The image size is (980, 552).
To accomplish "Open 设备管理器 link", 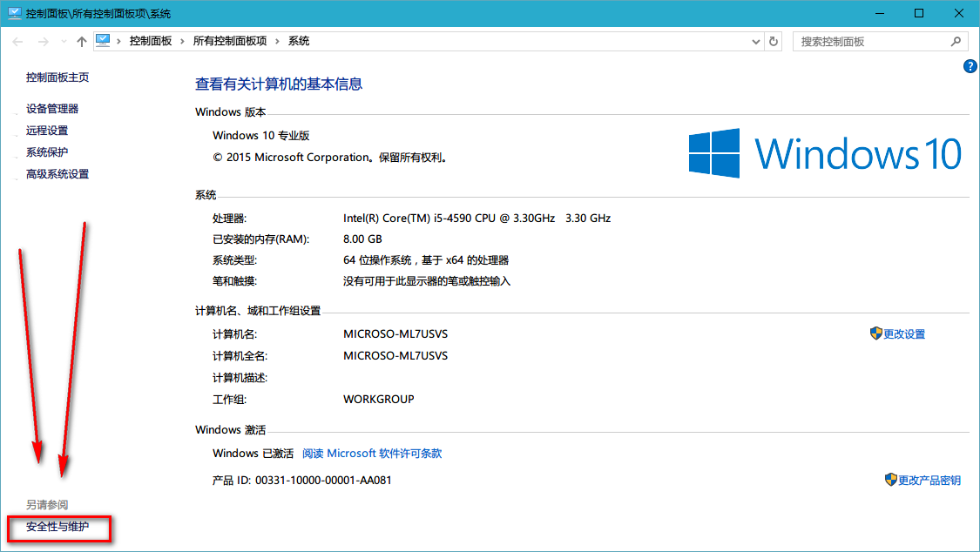I will tap(52, 109).
